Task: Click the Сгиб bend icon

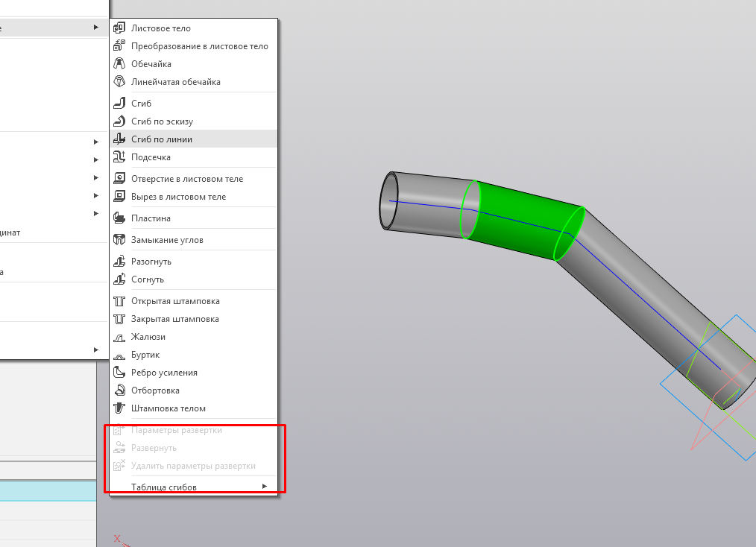Action: tap(119, 103)
